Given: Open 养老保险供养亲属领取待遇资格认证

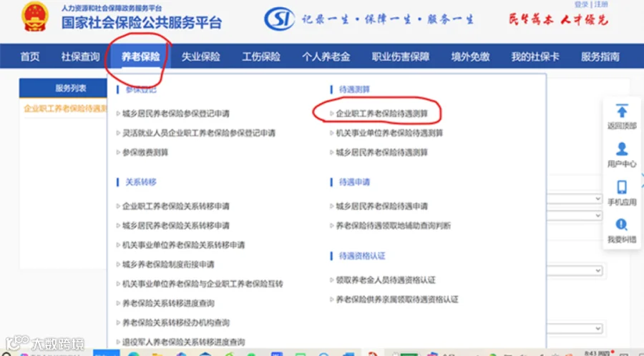Looking at the screenshot, I should click(397, 300).
